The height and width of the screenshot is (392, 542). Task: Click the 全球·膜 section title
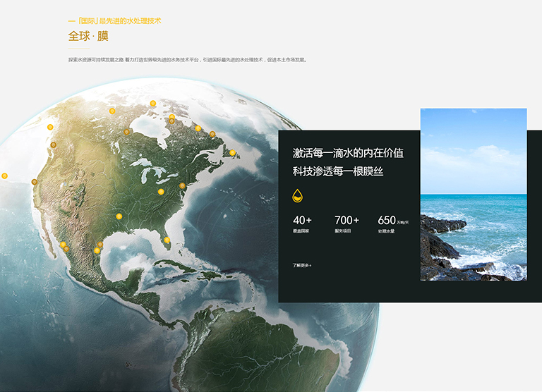click(x=88, y=36)
